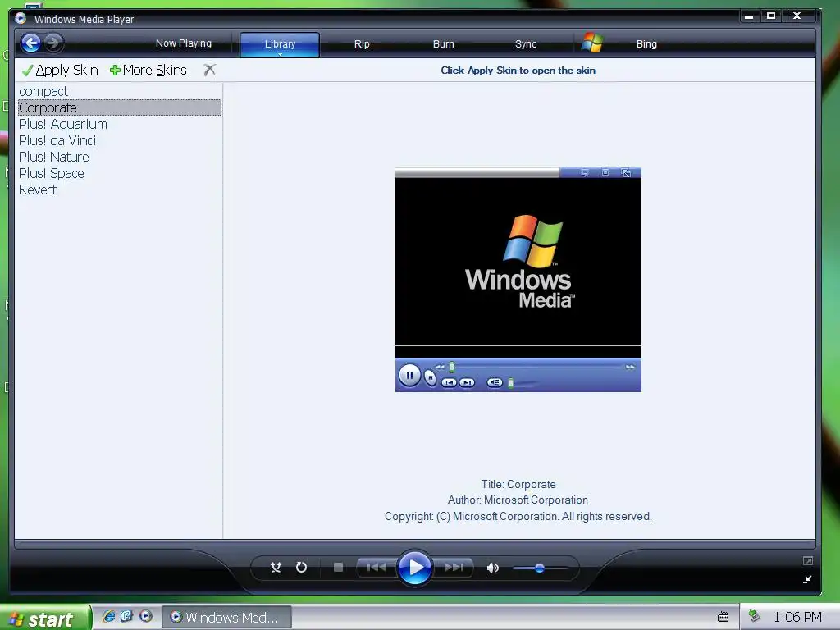Switch to the Sync tab
The image size is (840, 630).
pyautogui.click(x=526, y=44)
